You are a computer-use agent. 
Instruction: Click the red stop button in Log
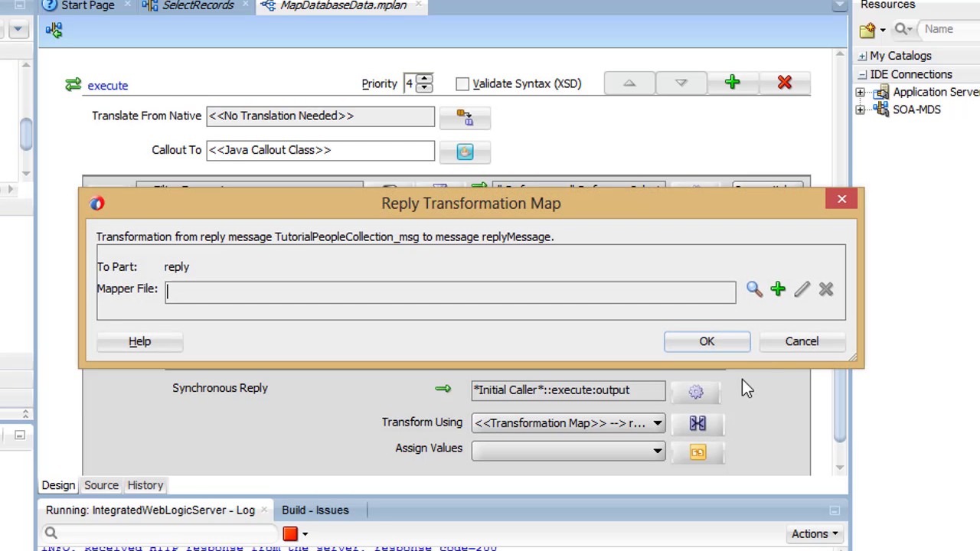[290, 533]
